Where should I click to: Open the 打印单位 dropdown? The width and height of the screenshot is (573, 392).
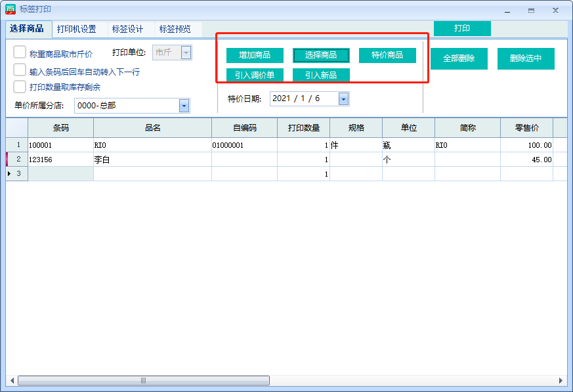pyautogui.click(x=186, y=53)
